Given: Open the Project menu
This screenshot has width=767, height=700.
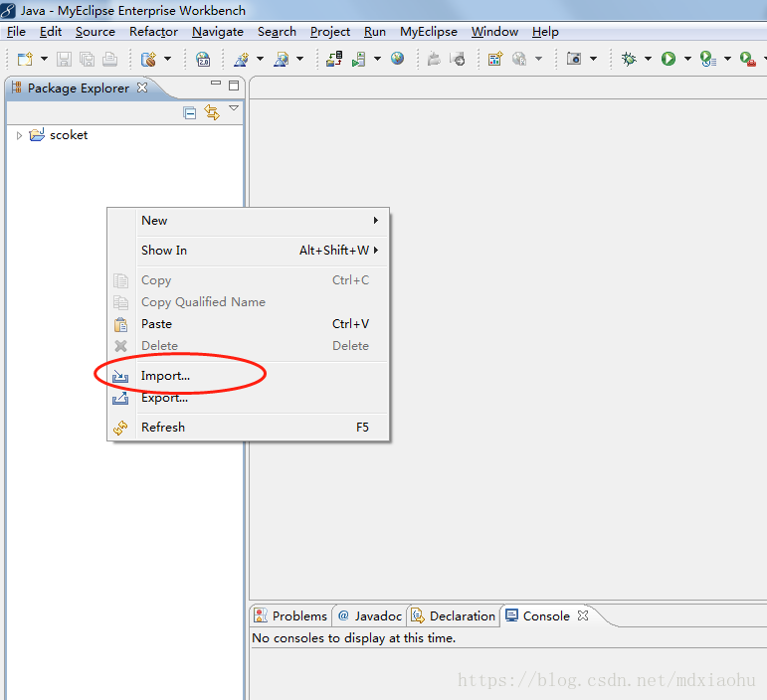Looking at the screenshot, I should (330, 32).
